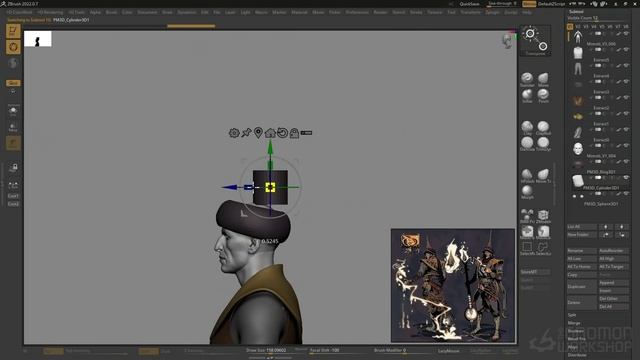Expand the Split section
The height and width of the screenshot is (360, 640).
(x=572, y=315)
